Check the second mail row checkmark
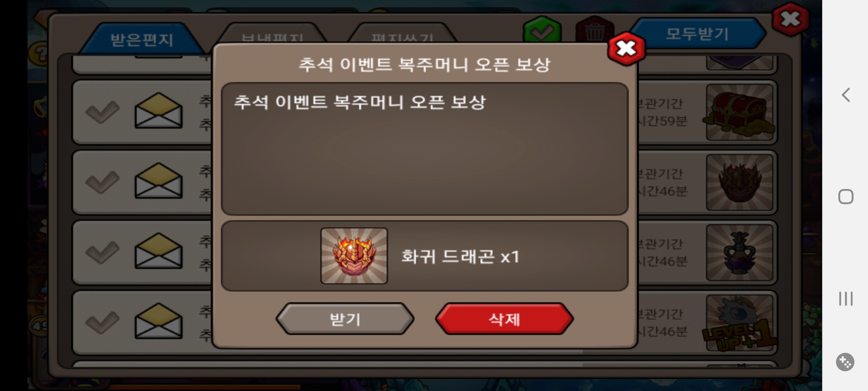This screenshot has width=868, height=391. [x=102, y=182]
